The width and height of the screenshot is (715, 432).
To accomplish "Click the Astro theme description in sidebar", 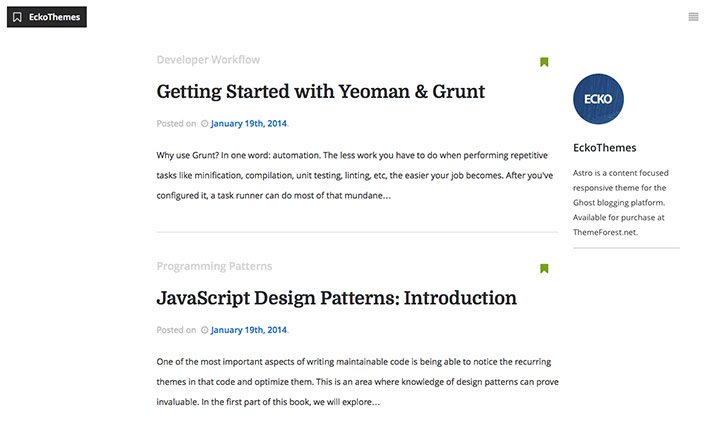I will 621,203.
